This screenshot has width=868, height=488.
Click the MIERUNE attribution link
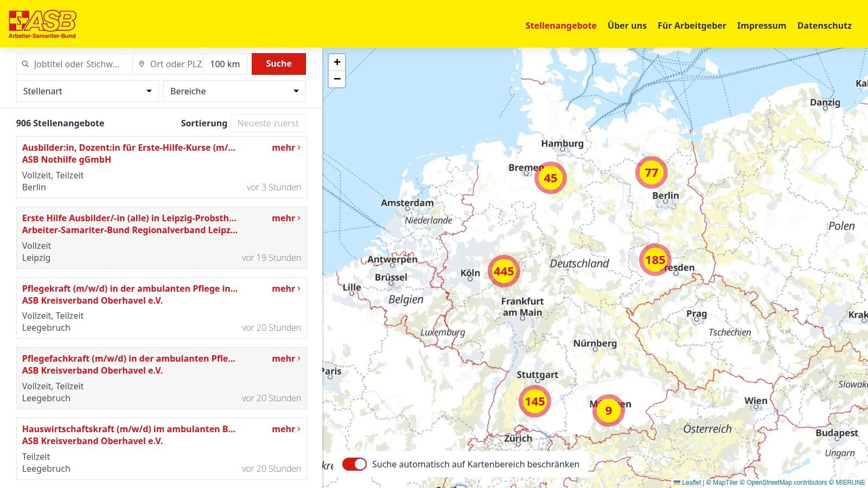[x=847, y=483]
